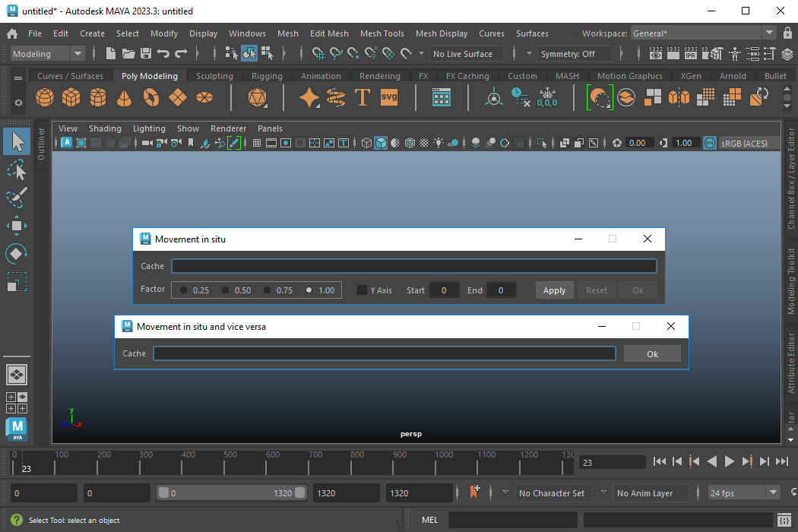Click the polygon sphere shelf icon
This screenshot has width=798, height=532.
click(45, 97)
